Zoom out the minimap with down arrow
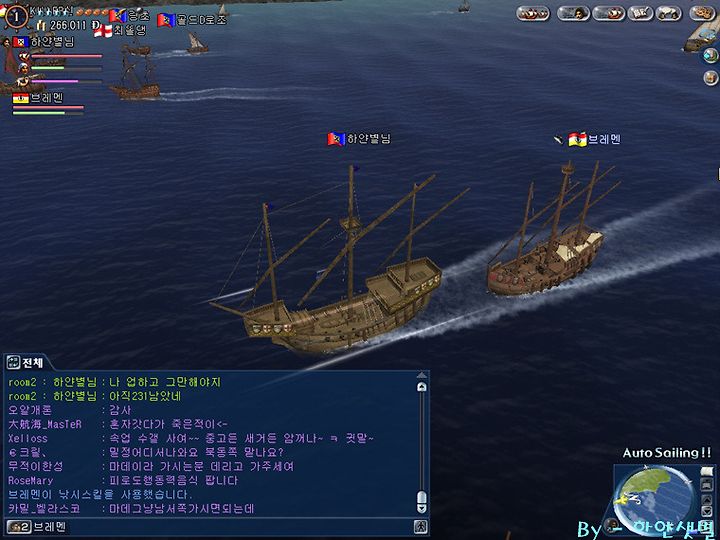Screen dimensions: 720x540 [x=707, y=511]
